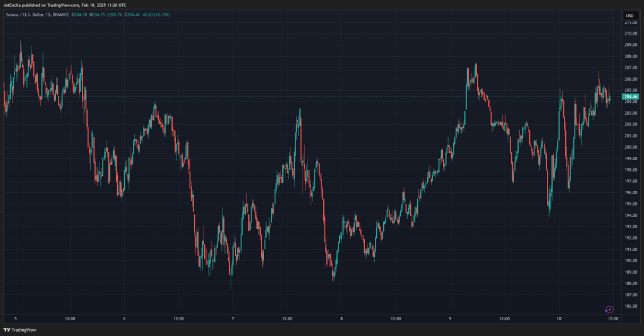The height and width of the screenshot is (336, 644).
Task: Select the date label 10 on the time axis
Action: click(558, 319)
